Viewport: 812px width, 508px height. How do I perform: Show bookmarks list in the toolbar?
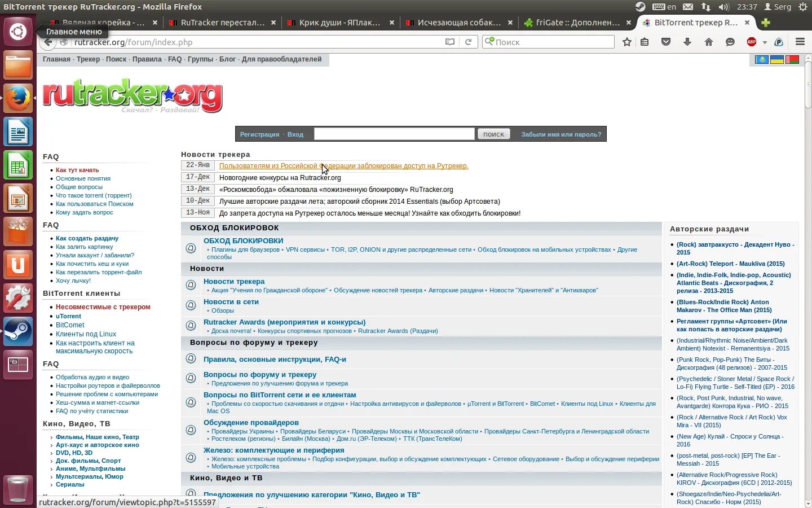(645, 42)
